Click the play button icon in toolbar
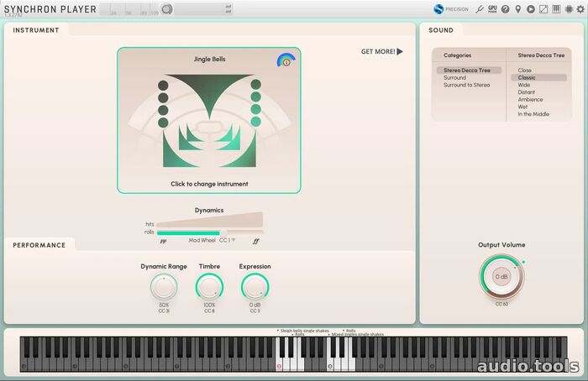The height and width of the screenshot is (381, 588). point(530,9)
